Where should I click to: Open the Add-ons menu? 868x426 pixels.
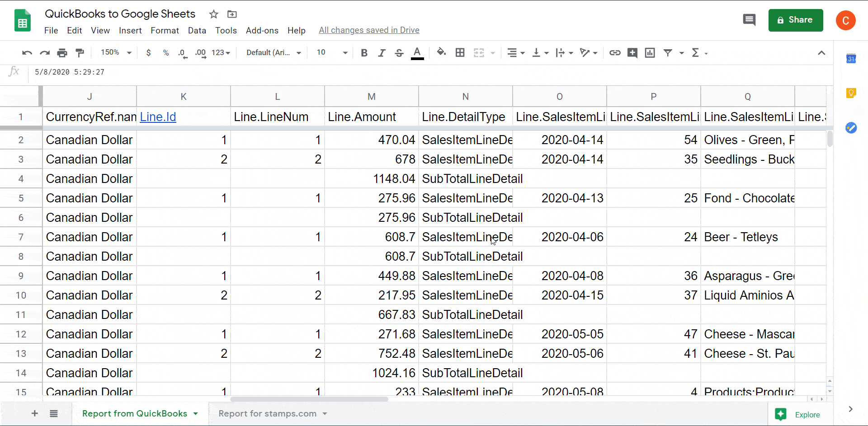pos(262,30)
